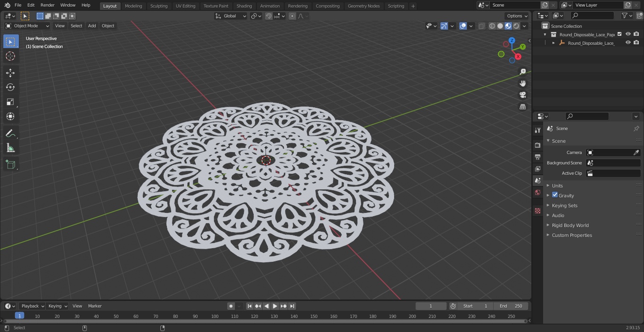Jump to the end frame
This screenshot has height=332, width=644.
point(292,306)
